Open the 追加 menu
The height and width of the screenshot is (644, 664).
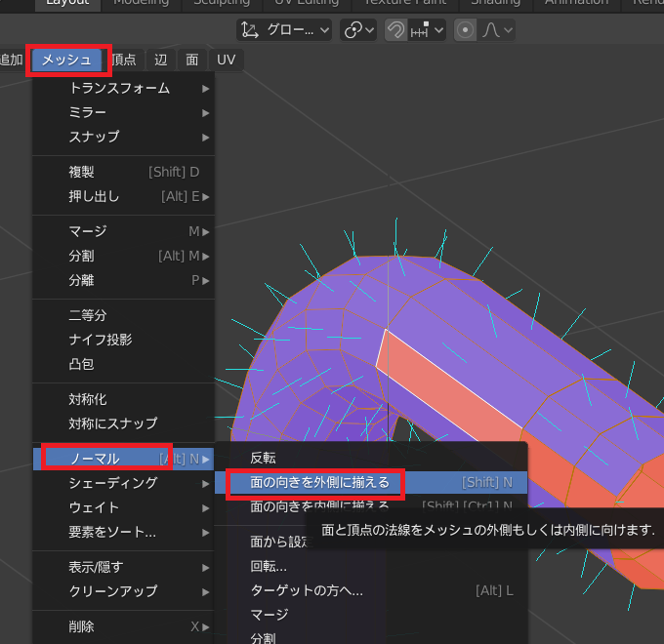pyautogui.click(x=12, y=60)
